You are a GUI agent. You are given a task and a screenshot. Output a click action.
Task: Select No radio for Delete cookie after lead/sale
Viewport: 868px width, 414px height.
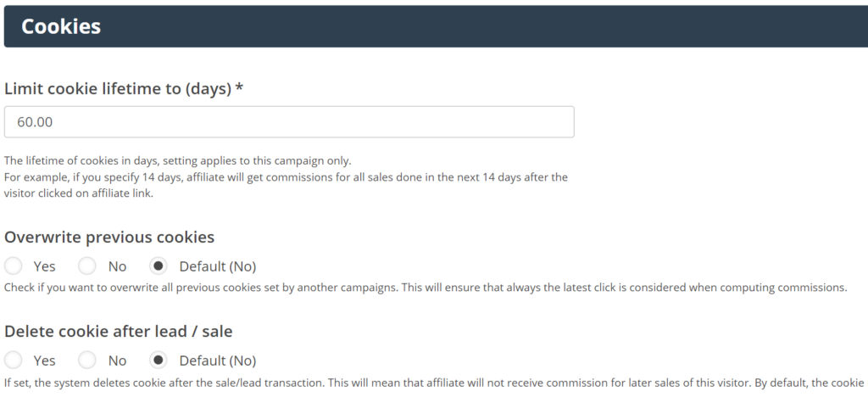(87, 361)
